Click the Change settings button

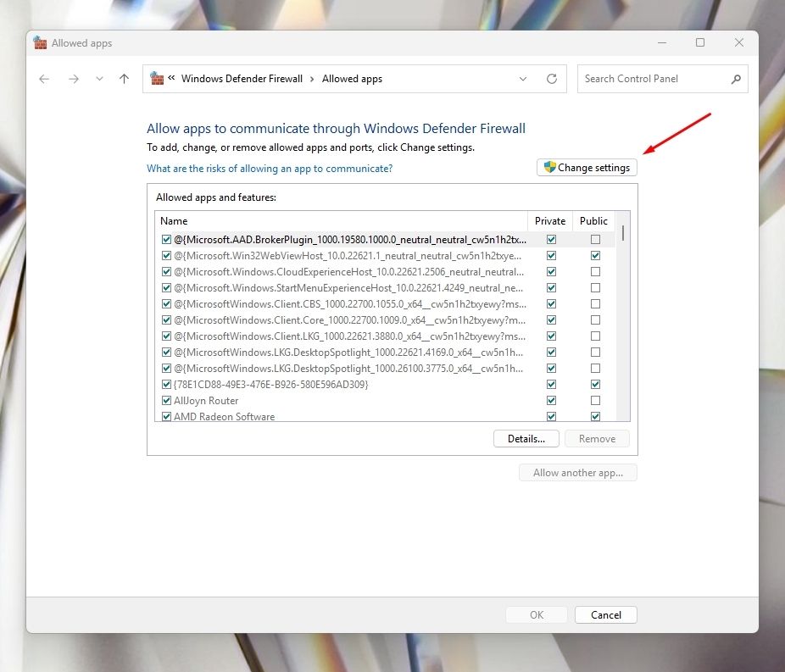pyautogui.click(x=587, y=168)
